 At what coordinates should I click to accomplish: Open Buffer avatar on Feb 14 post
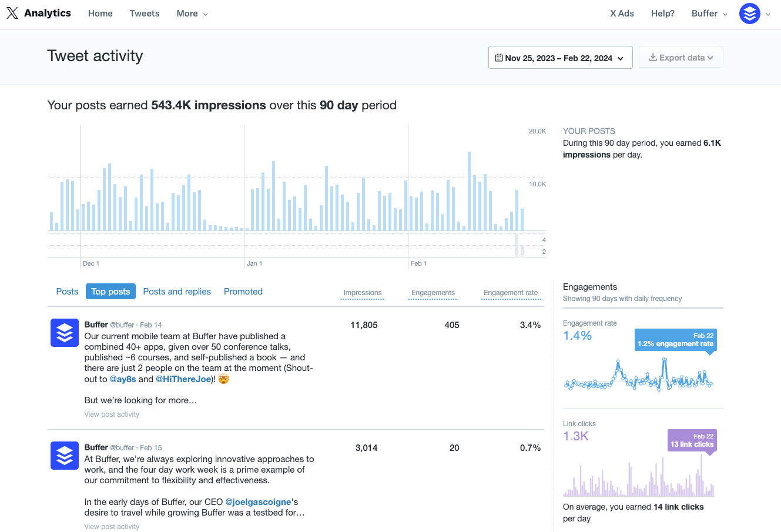pyautogui.click(x=65, y=333)
